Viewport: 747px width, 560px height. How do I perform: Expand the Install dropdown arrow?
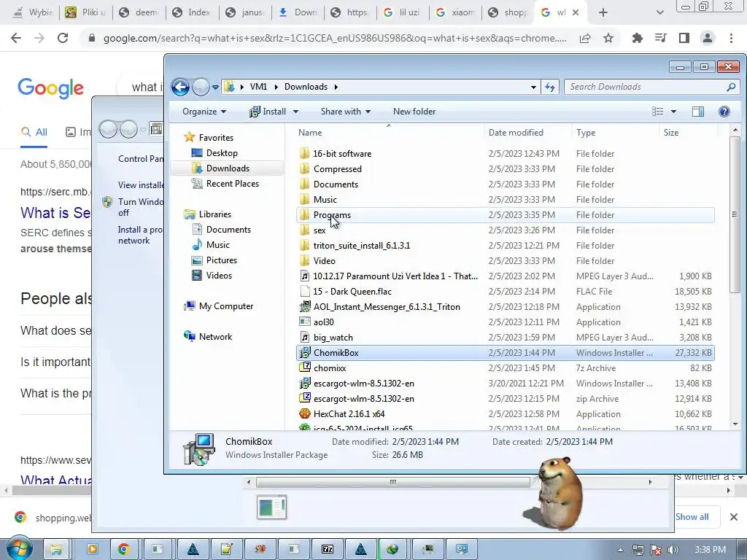295,112
